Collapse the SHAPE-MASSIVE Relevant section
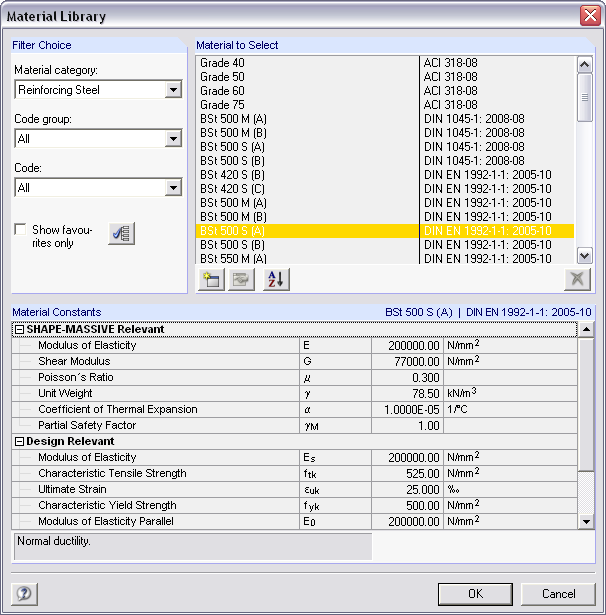This screenshot has height=615, width=606. (x=19, y=329)
